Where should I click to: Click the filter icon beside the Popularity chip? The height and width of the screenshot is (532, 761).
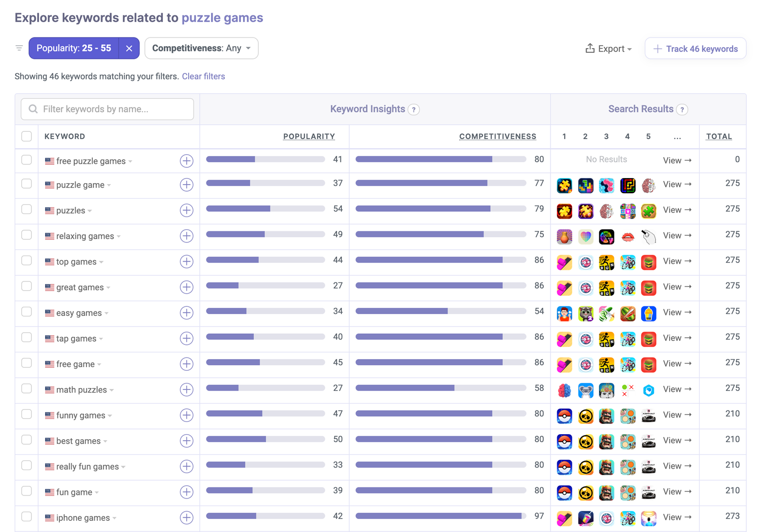[x=19, y=48]
